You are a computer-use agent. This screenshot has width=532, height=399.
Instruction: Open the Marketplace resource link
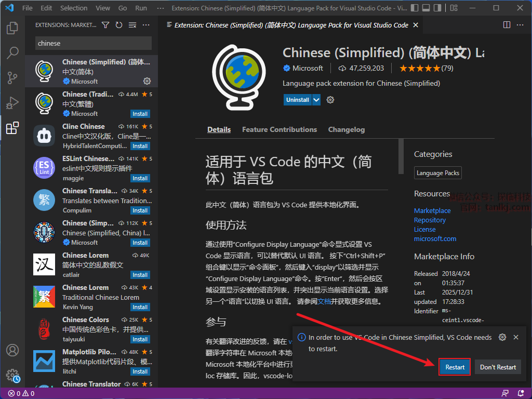[432, 210]
